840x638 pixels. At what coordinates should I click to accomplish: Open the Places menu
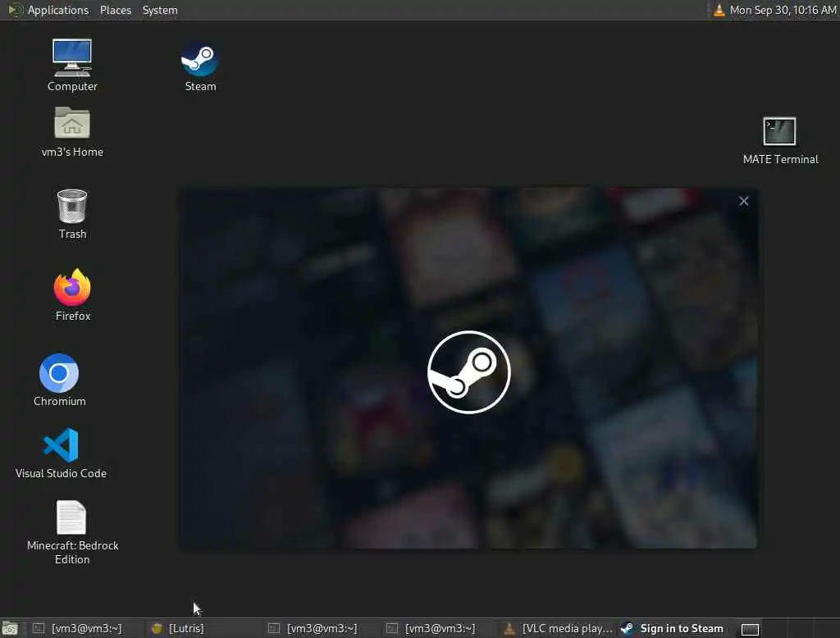click(x=116, y=10)
